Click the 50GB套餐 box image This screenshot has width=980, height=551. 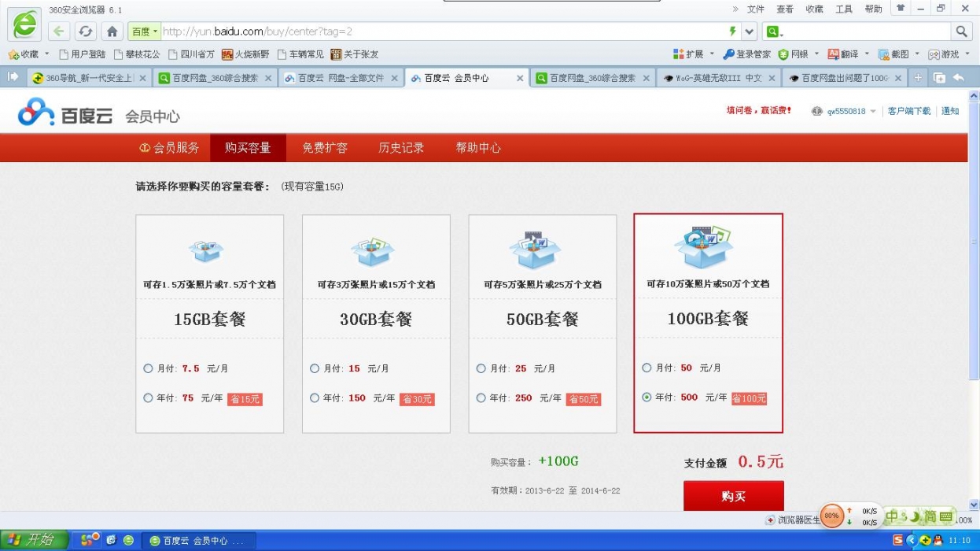coord(536,250)
